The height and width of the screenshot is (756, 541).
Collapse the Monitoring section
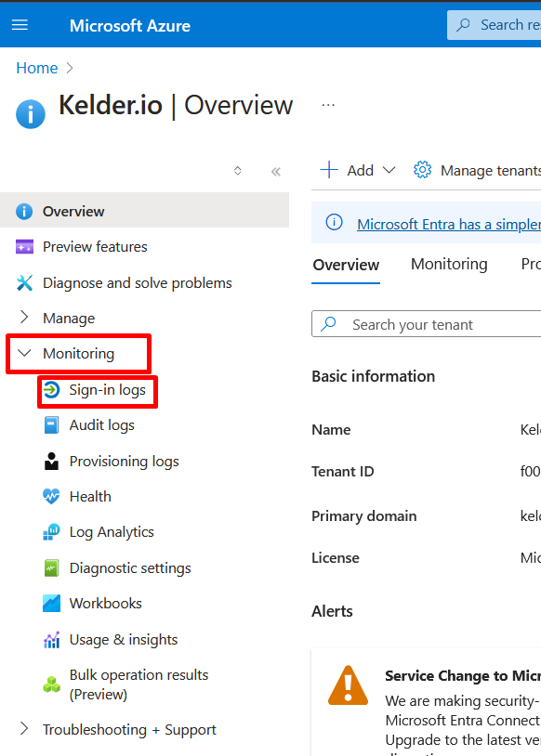pyautogui.click(x=24, y=353)
